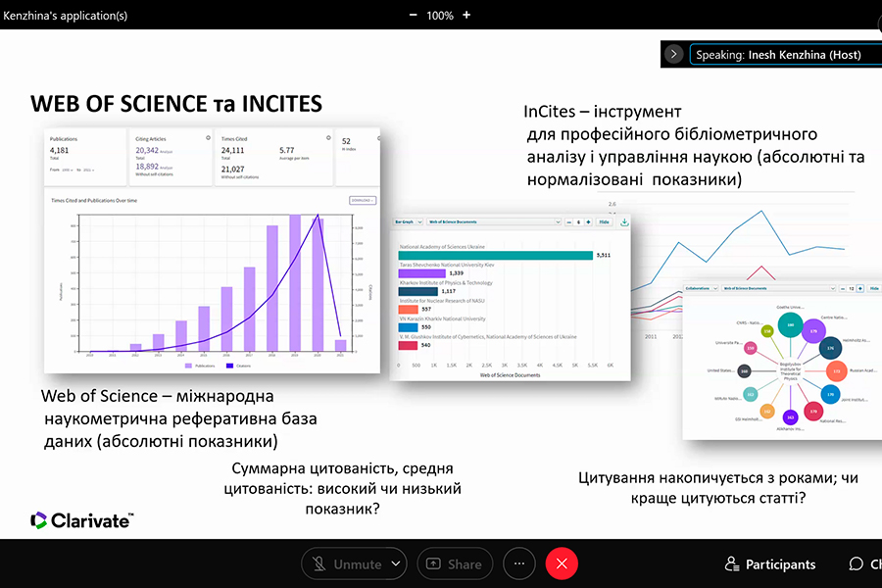This screenshot has height=588, width=882.
Task: Click the teal Goethe University node
Action: 790,325
